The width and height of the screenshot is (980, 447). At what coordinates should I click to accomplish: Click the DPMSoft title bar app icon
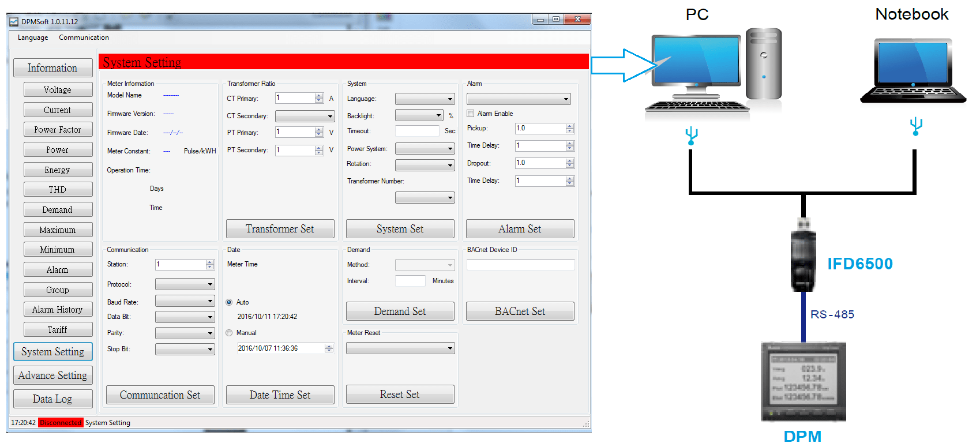pos(14,22)
